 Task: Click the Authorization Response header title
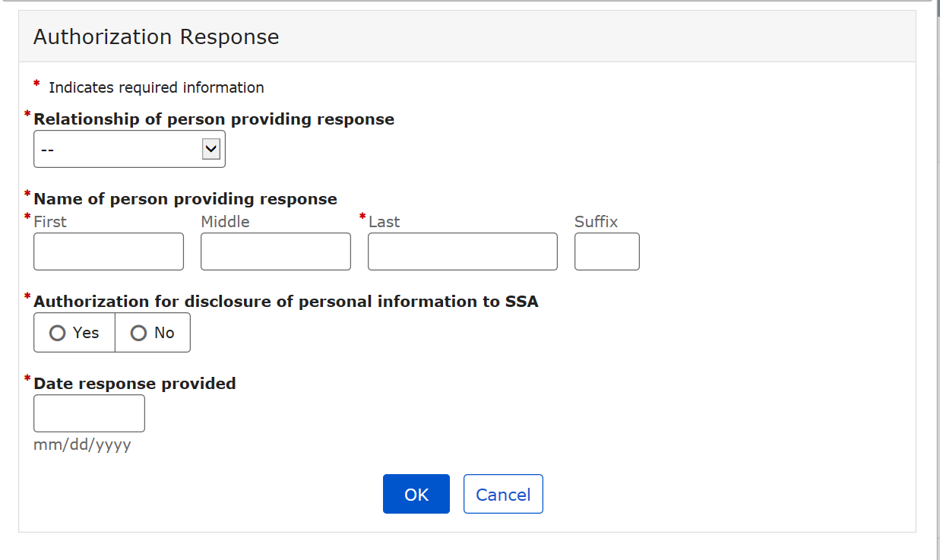click(x=157, y=37)
